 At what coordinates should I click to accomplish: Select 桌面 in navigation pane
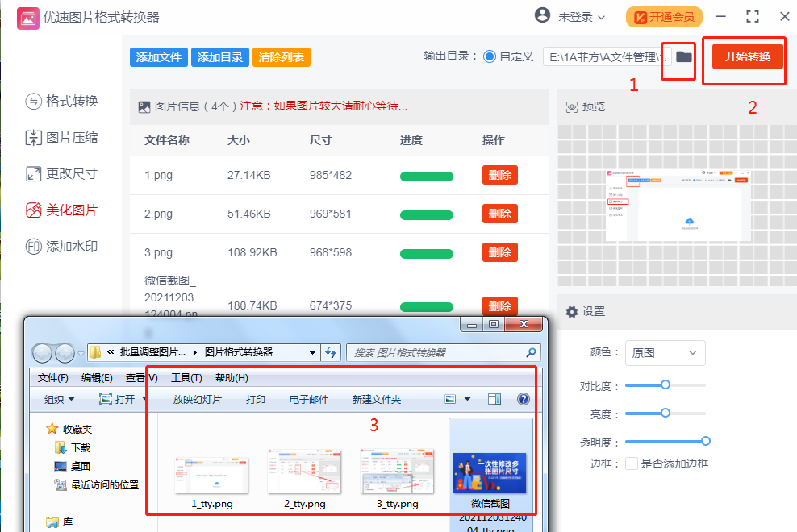pyautogui.click(x=72, y=466)
